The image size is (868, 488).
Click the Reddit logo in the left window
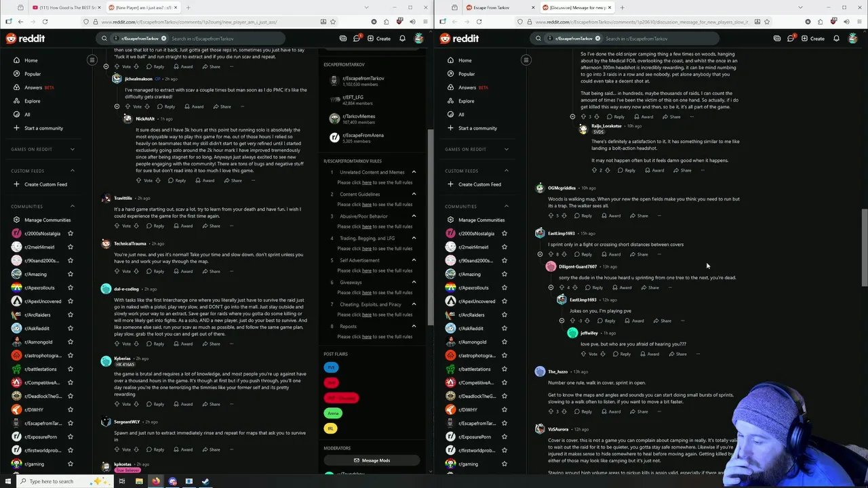coord(25,39)
